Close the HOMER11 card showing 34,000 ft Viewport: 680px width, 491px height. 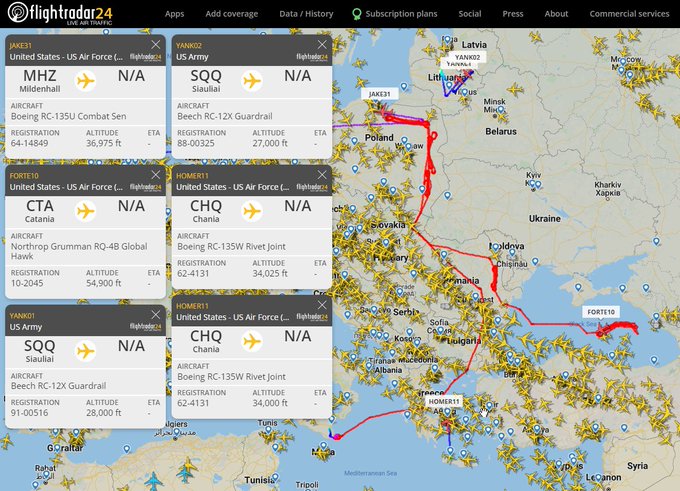[322, 305]
